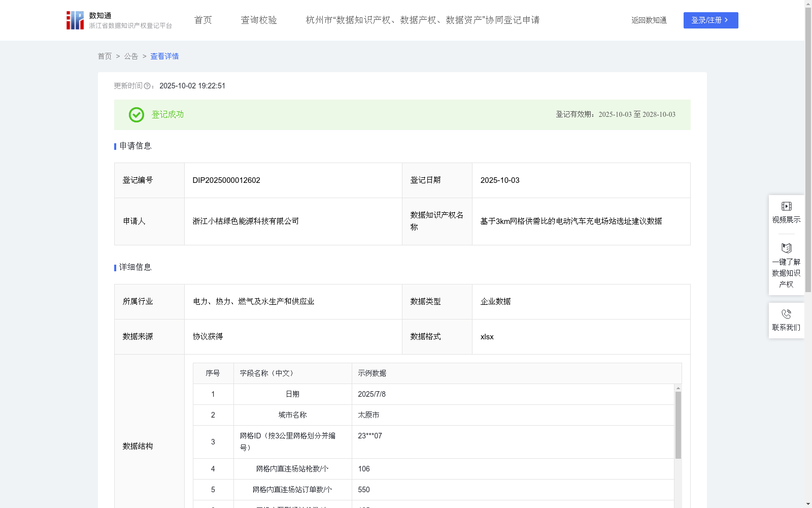Click registration date 2025-10-03 value
This screenshot has width=812, height=508.
[500, 180]
